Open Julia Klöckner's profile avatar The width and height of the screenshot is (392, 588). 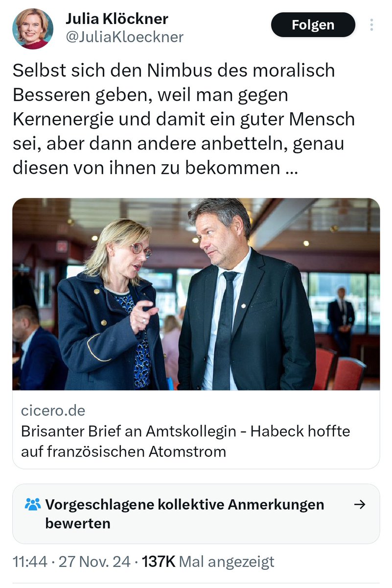(x=33, y=28)
